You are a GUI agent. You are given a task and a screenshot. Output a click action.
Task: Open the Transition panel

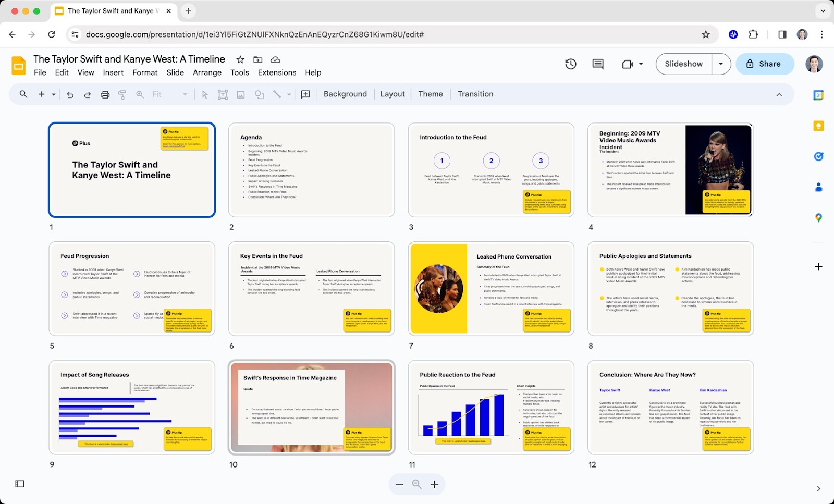475,94
